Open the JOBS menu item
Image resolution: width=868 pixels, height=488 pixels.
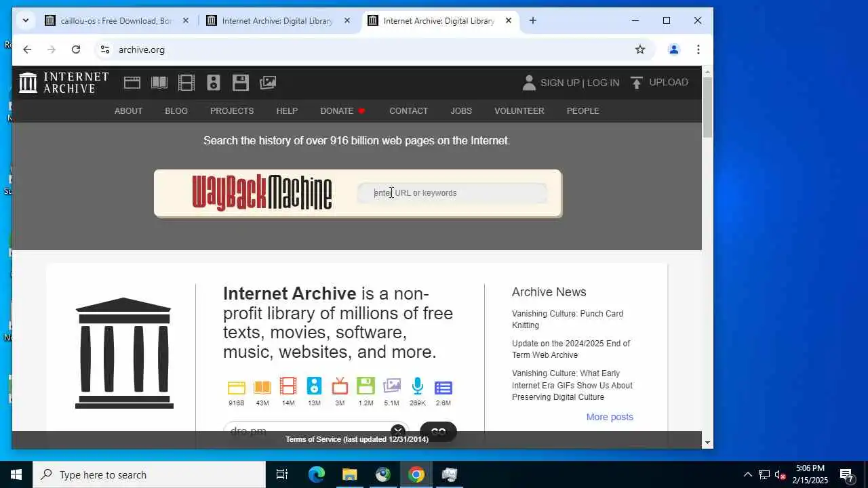pos(461,110)
